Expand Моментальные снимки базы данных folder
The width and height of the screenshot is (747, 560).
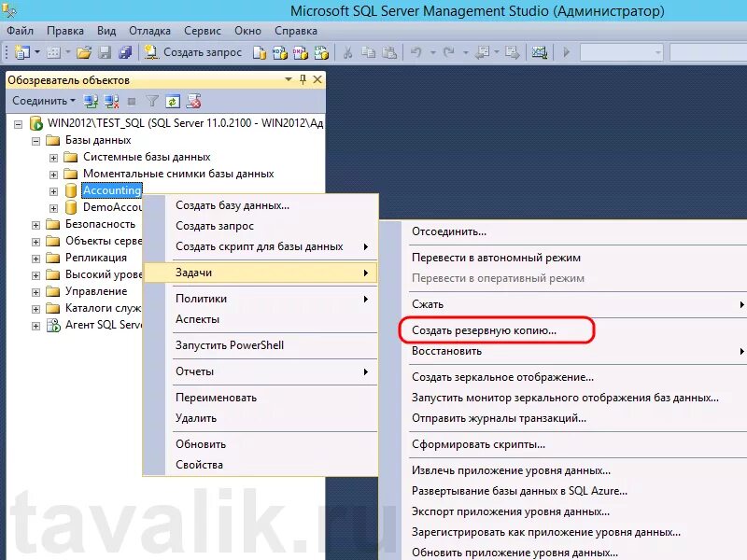[53, 175]
